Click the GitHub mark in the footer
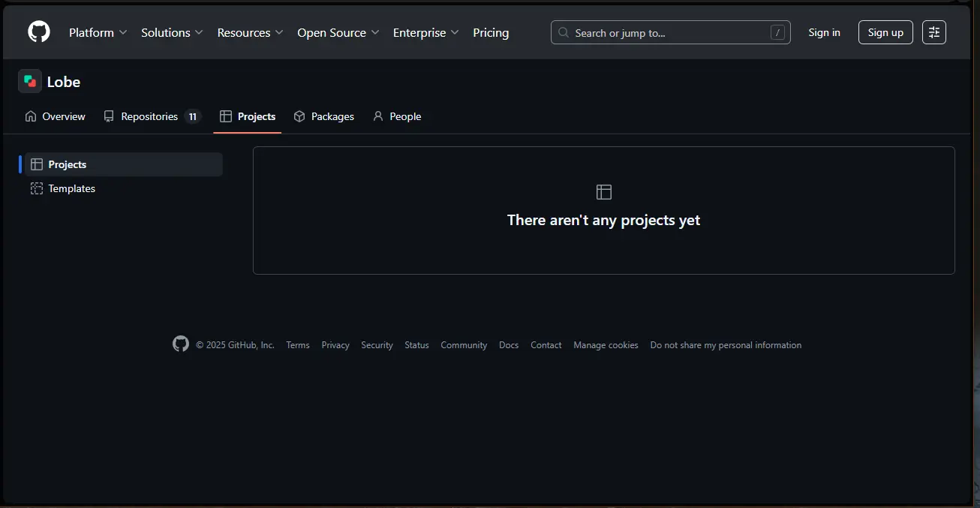Viewport: 980px width, 508px height. pos(181,344)
